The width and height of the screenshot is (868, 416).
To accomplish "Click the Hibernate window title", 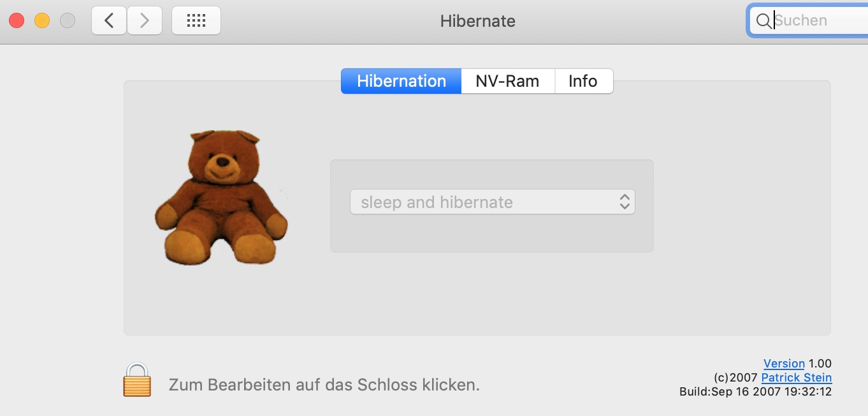I will coord(477,21).
